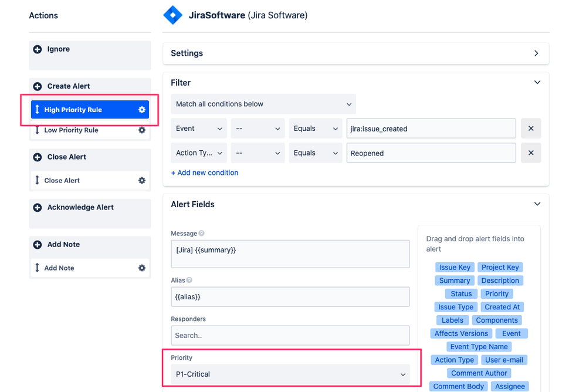Select the Comment Body field tag
586x392 pixels.
pos(459,387)
